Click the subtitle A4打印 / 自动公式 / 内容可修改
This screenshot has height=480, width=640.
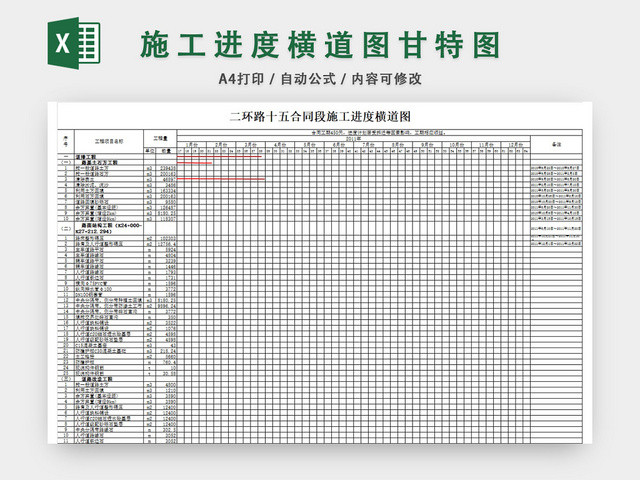tap(320, 79)
